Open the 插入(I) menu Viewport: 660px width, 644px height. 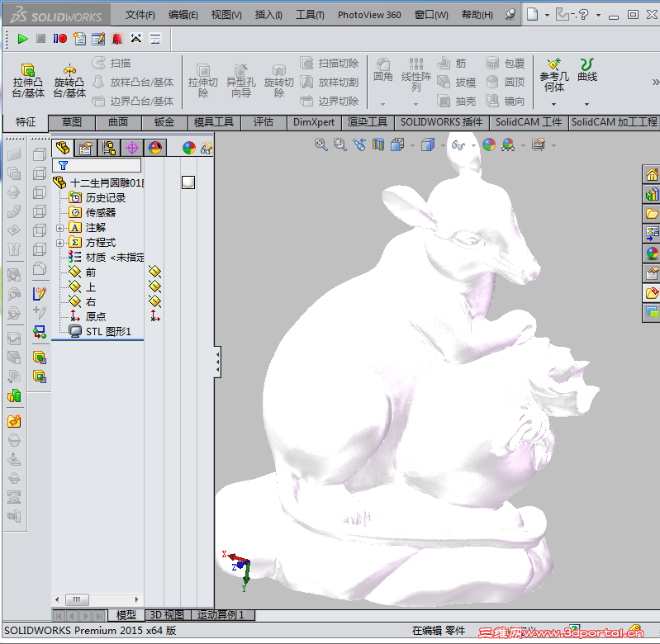tap(268, 15)
